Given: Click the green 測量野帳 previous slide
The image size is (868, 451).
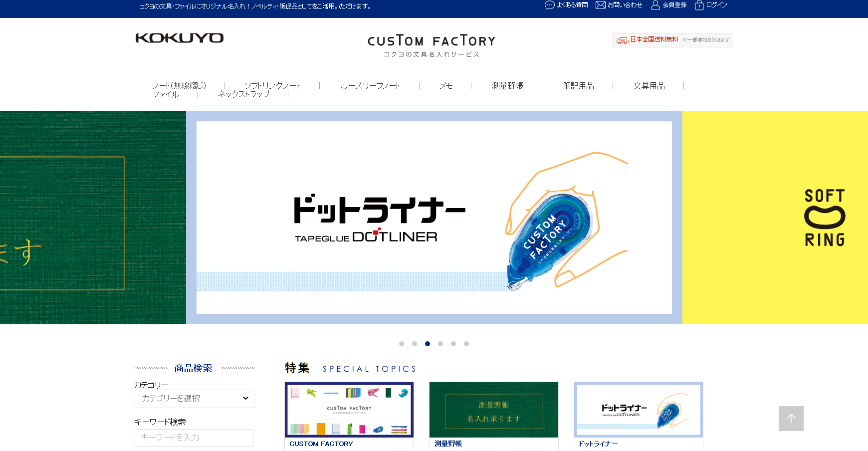Looking at the screenshot, I should click(93, 218).
